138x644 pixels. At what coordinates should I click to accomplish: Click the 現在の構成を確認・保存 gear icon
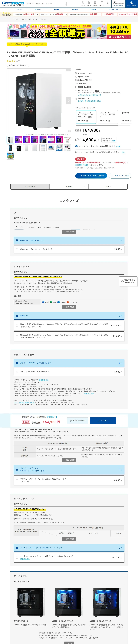(x=123, y=281)
